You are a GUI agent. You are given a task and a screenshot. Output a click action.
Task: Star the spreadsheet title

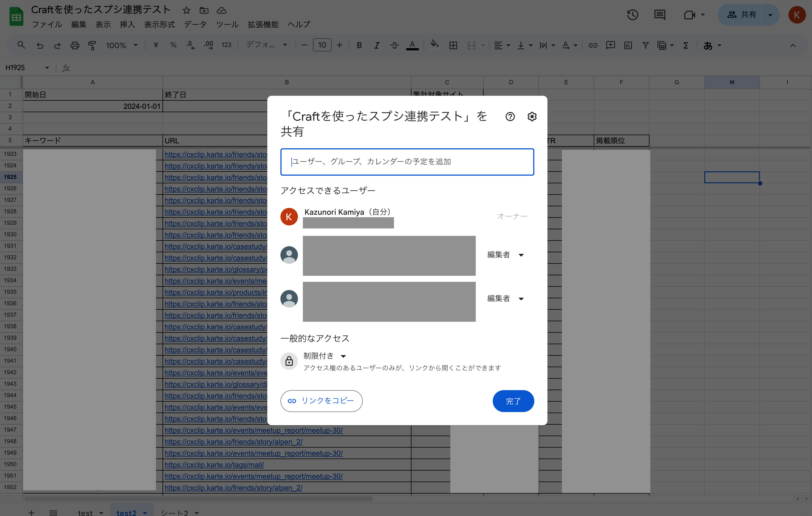187,10
